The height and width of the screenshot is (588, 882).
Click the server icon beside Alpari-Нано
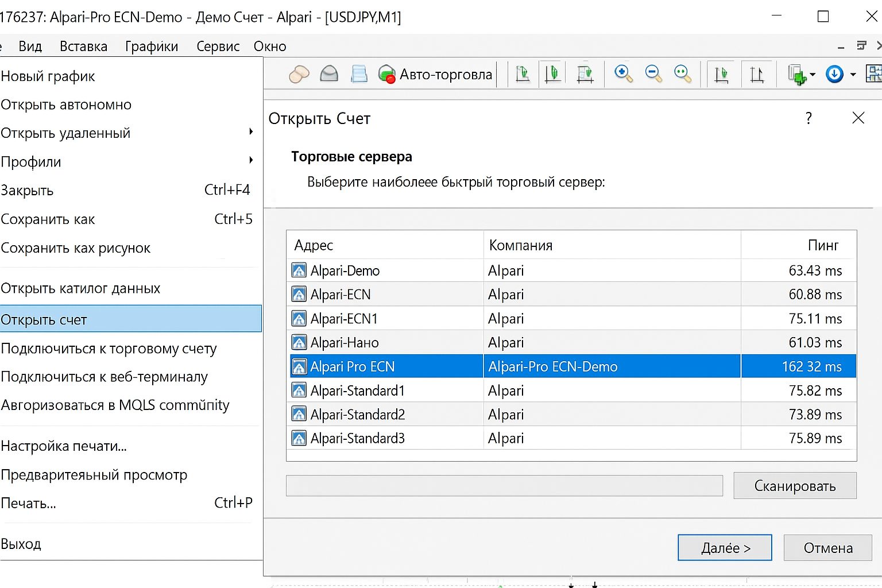pyautogui.click(x=299, y=342)
